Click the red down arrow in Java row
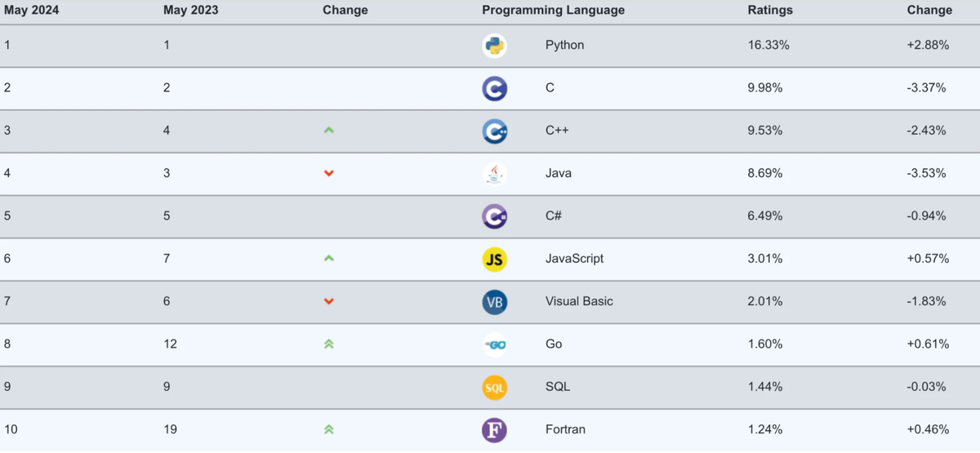The image size is (980, 453). coord(329,173)
